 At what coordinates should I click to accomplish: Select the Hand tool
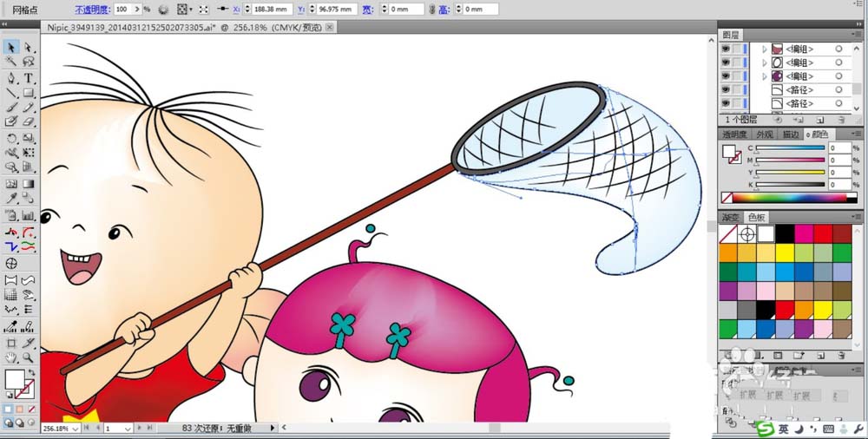[11, 358]
